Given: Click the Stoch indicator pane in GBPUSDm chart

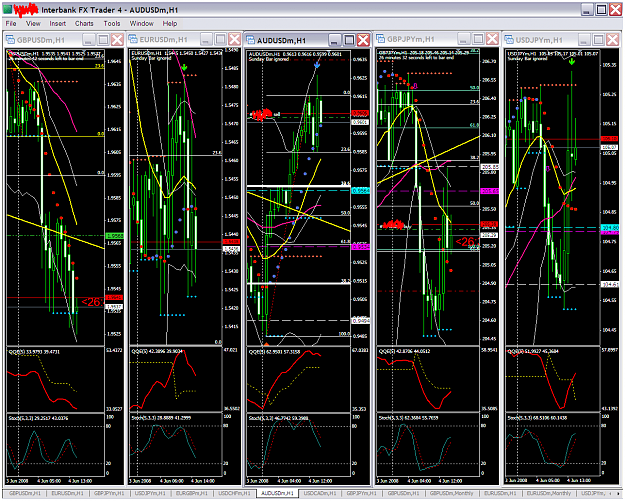Looking at the screenshot, I should point(55,445).
